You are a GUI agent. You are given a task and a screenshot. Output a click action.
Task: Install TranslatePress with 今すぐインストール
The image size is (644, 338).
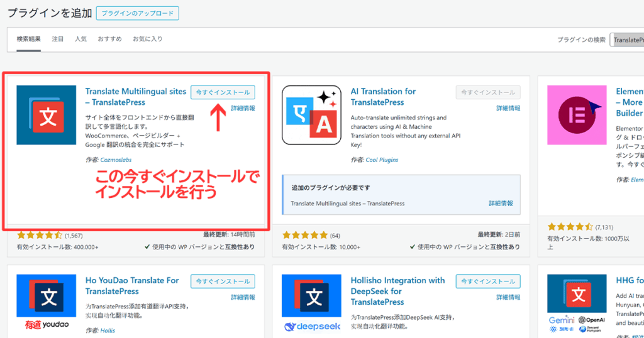(x=223, y=92)
